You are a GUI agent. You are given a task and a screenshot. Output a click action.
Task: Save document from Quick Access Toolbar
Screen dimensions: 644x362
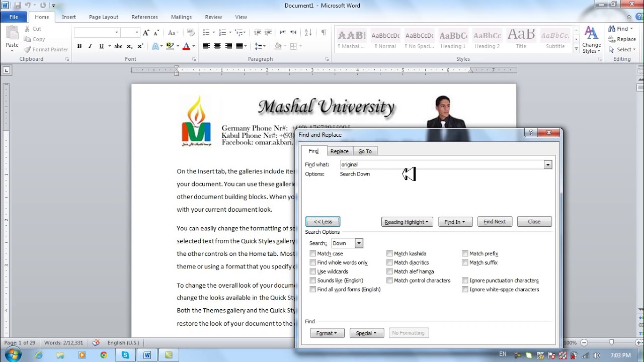pos(18,5)
